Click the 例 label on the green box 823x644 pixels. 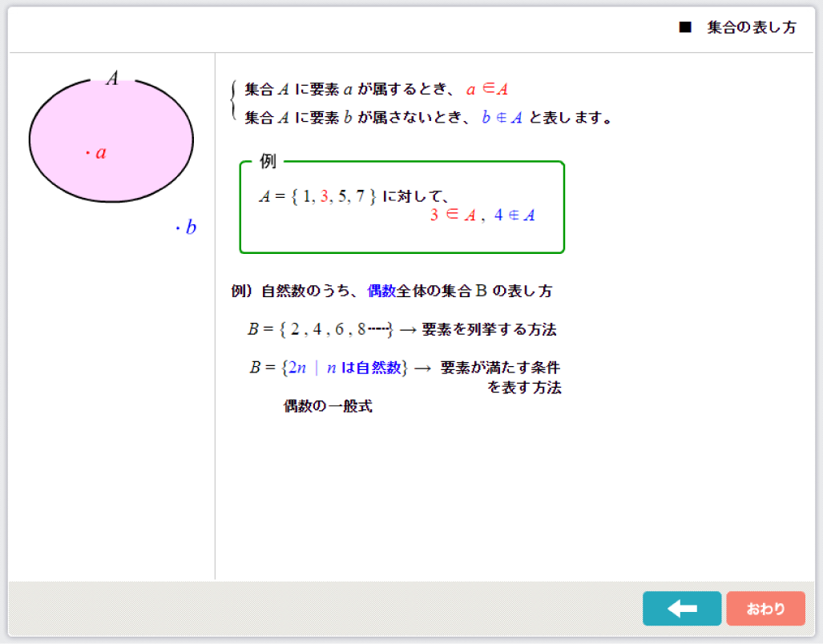point(268,162)
